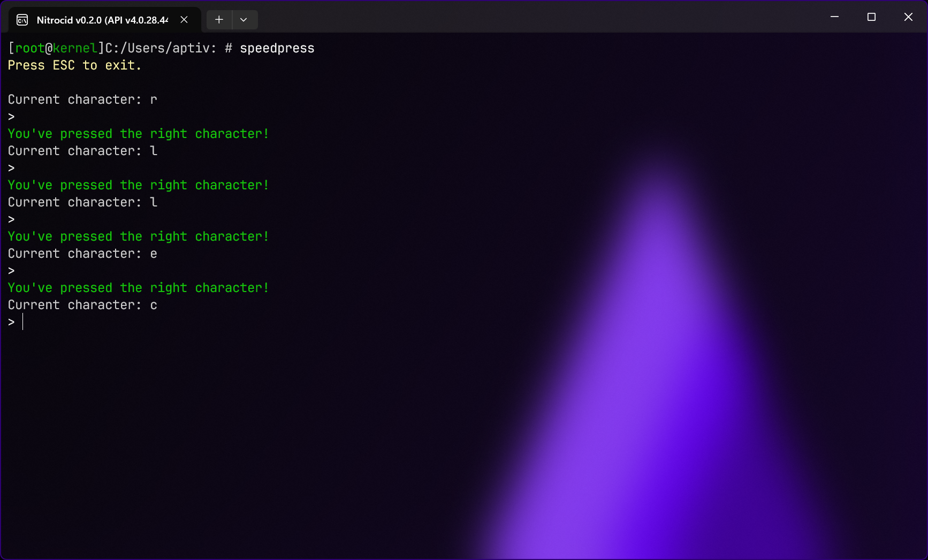The height and width of the screenshot is (560, 928).
Task: Maximize the terminal window
Action: [871, 17]
